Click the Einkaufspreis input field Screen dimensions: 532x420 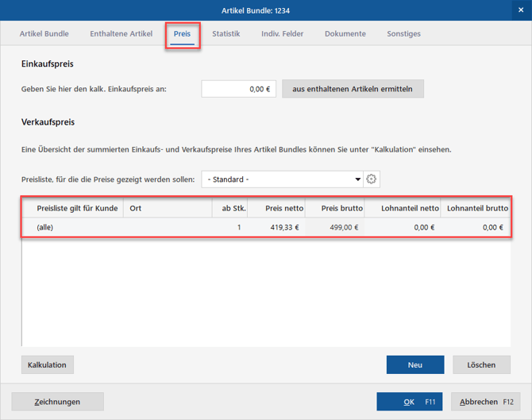pyautogui.click(x=238, y=89)
